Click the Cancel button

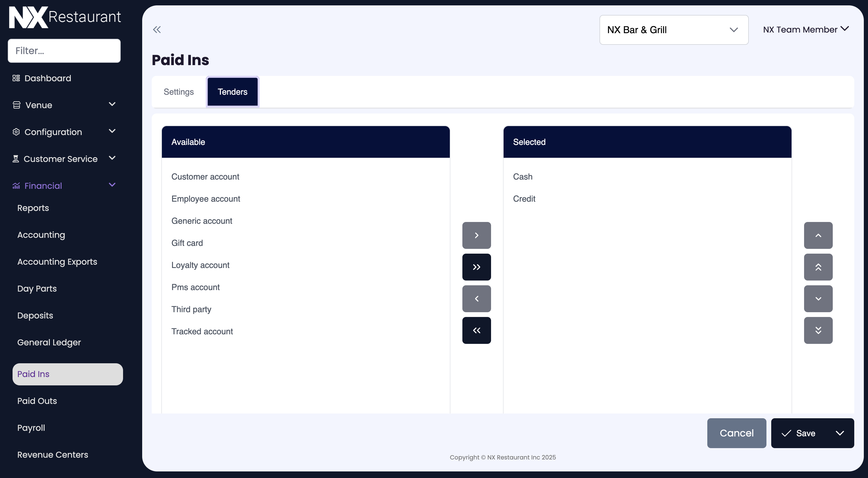coord(736,433)
